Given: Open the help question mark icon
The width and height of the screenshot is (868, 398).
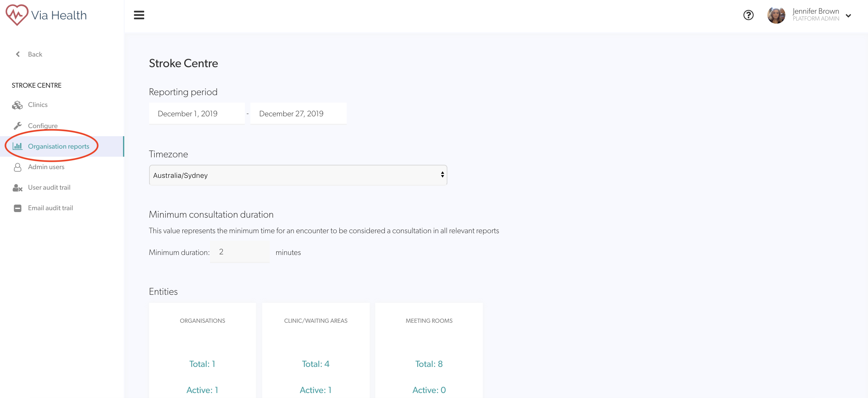Looking at the screenshot, I should click(748, 15).
